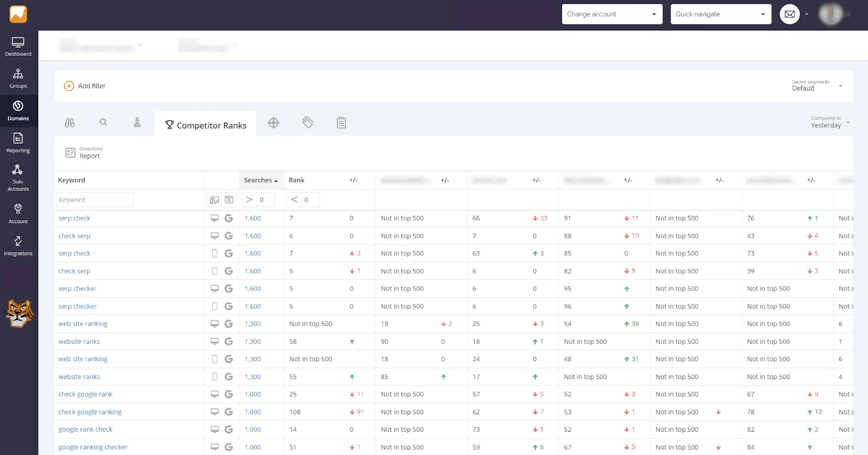This screenshot has height=455, width=868.
Task: Expand the Quick navigate dropdown
Action: pos(720,15)
